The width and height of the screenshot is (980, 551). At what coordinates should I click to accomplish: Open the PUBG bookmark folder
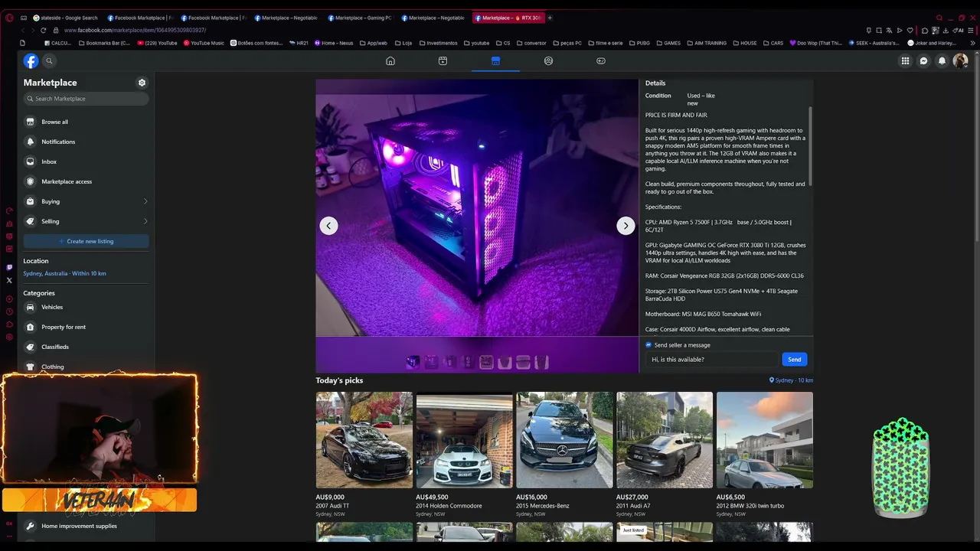coord(639,43)
